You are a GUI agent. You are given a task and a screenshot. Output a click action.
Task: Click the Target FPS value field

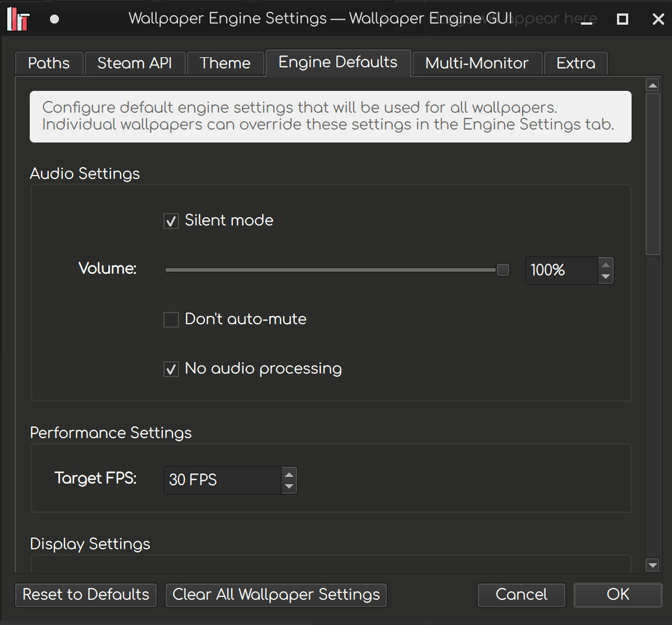[223, 480]
